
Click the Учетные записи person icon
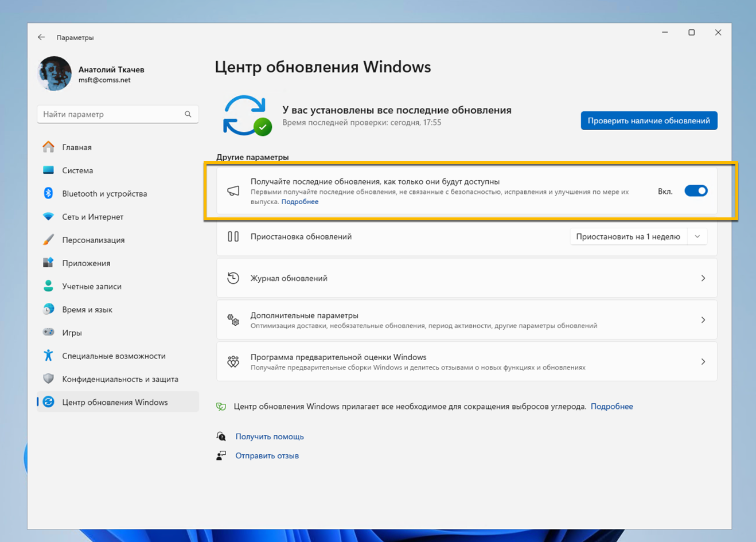[49, 286]
